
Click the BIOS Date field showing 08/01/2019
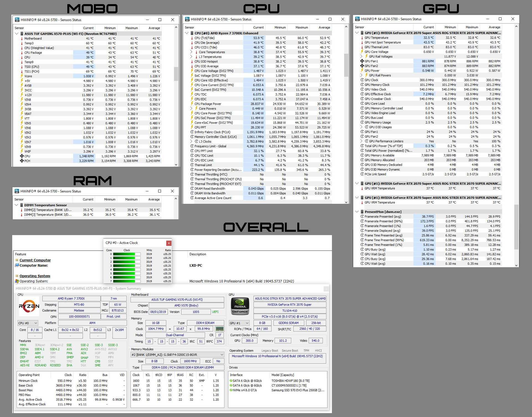(x=158, y=312)
